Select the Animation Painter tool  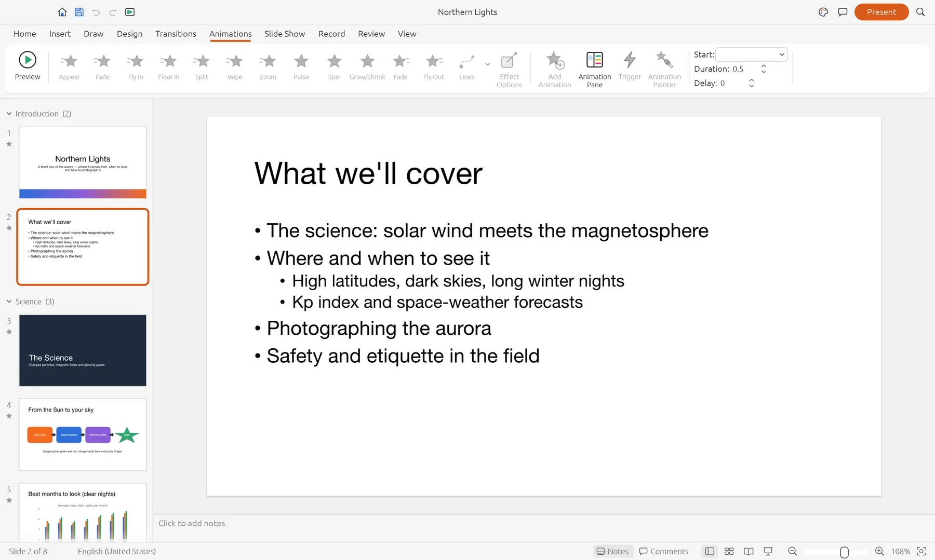click(x=664, y=70)
